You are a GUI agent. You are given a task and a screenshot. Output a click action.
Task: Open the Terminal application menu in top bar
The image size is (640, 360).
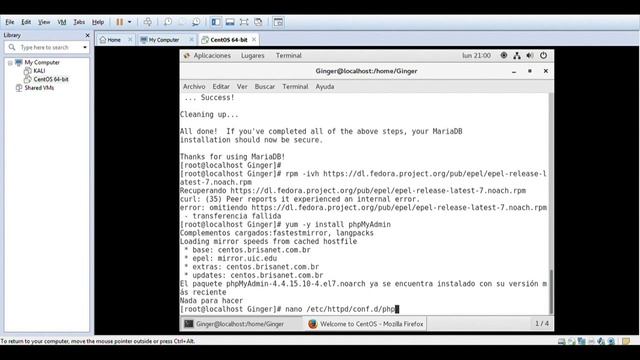click(289, 56)
